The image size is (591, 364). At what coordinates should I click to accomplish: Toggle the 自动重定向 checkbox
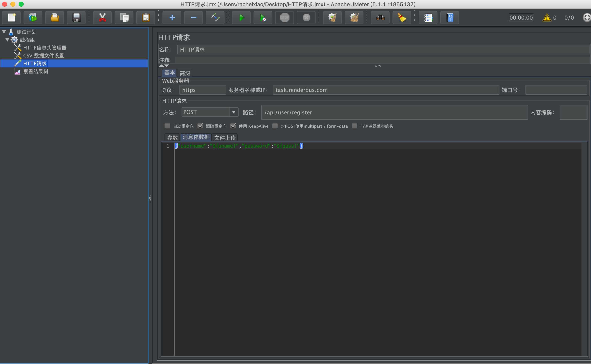pyautogui.click(x=167, y=126)
